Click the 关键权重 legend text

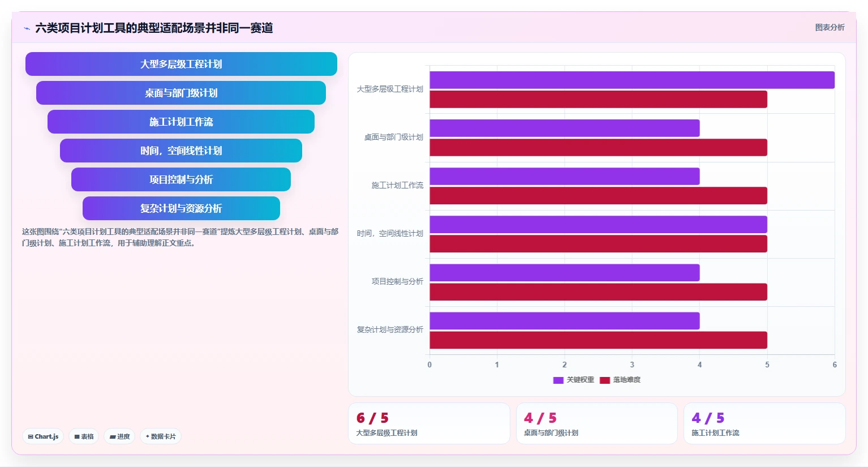click(x=581, y=380)
